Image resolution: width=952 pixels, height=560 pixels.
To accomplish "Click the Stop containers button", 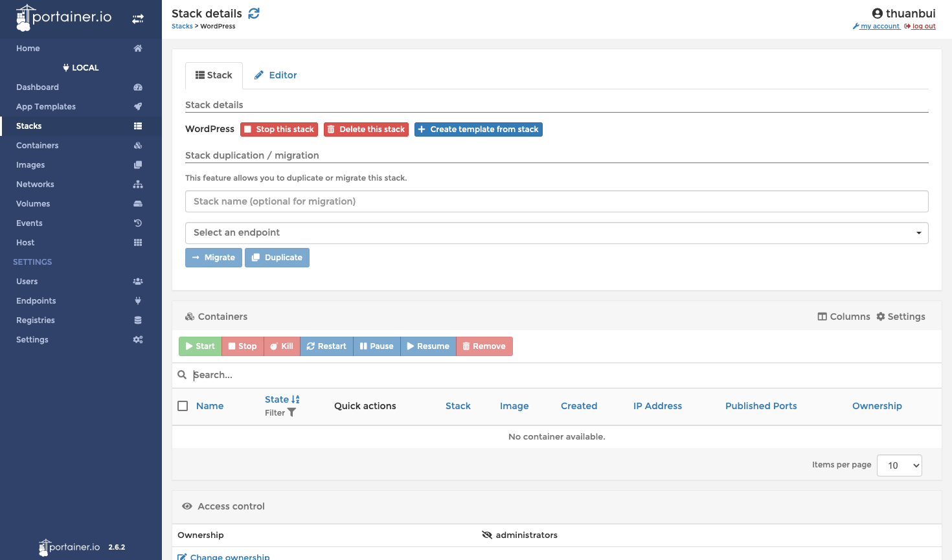I will coord(243,346).
